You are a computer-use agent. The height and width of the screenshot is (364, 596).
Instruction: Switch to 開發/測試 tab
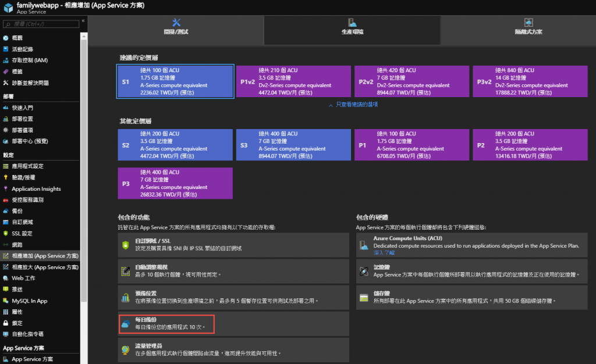(x=176, y=30)
